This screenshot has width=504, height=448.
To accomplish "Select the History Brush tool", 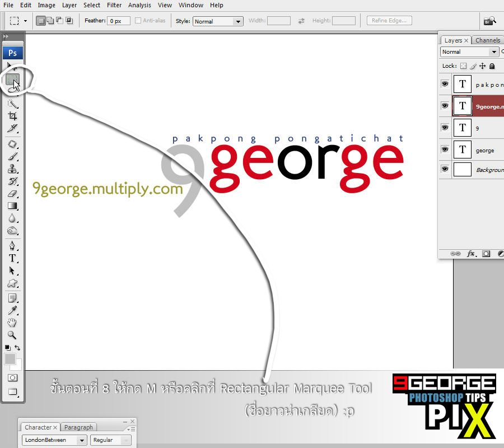I will pyautogui.click(x=12, y=181).
